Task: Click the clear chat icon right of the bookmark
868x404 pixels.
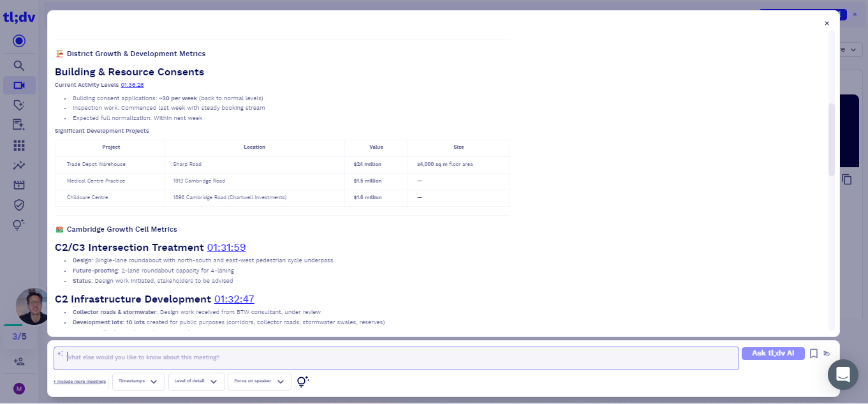Action: (x=827, y=353)
